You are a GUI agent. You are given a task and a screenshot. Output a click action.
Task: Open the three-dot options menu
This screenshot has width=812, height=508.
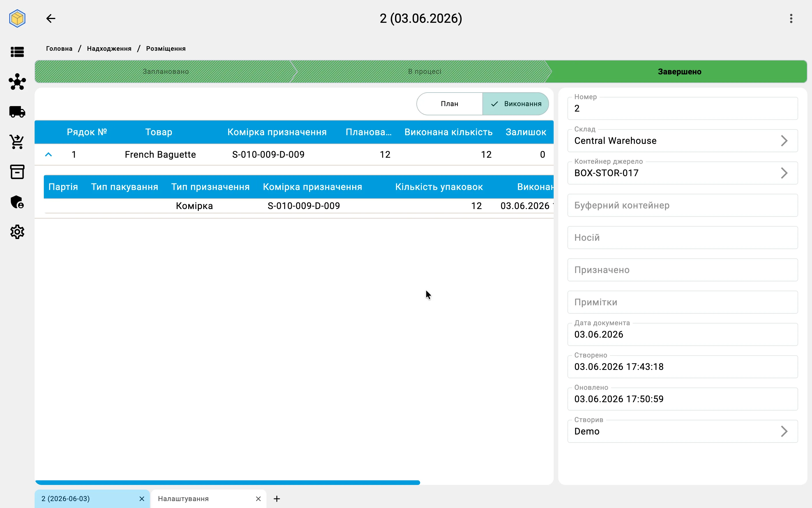[x=791, y=18]
